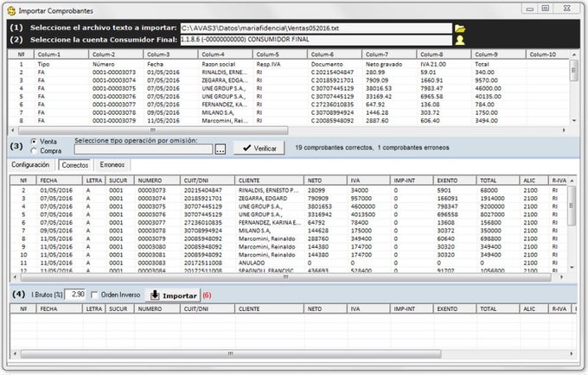Select Correctos row 'FERNANDEZ, KARINA E...'
Viewport: 588px width, 375px height.
coord(270,223)
